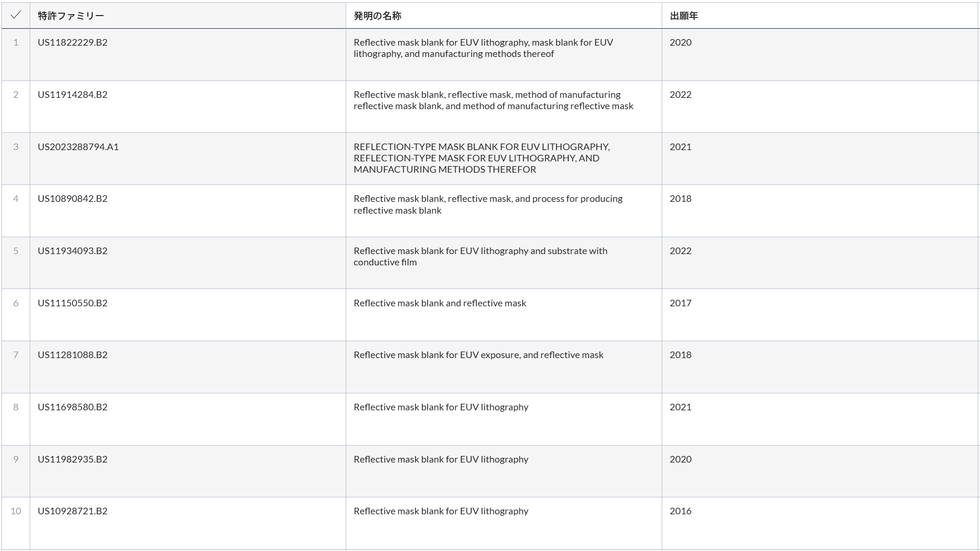The image size is (980, 551).
Task: Open patent US2023288794.A1
Action: (x=78, y=147)
